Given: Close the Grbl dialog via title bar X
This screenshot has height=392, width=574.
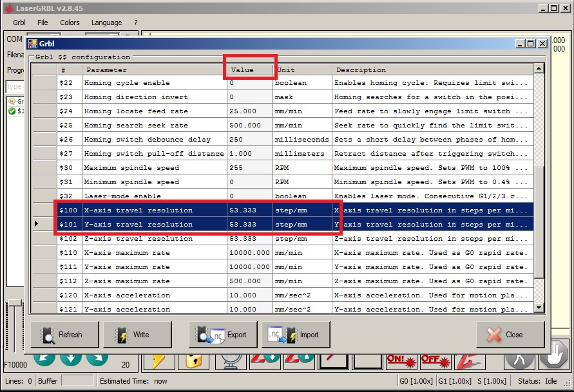Looking at the screenshot, I should [542, 44].
